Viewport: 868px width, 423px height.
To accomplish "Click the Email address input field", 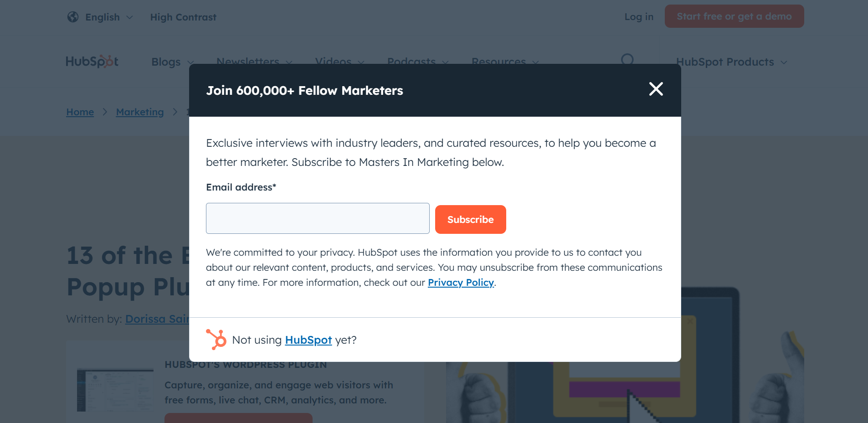I will (x=318, y=218).
